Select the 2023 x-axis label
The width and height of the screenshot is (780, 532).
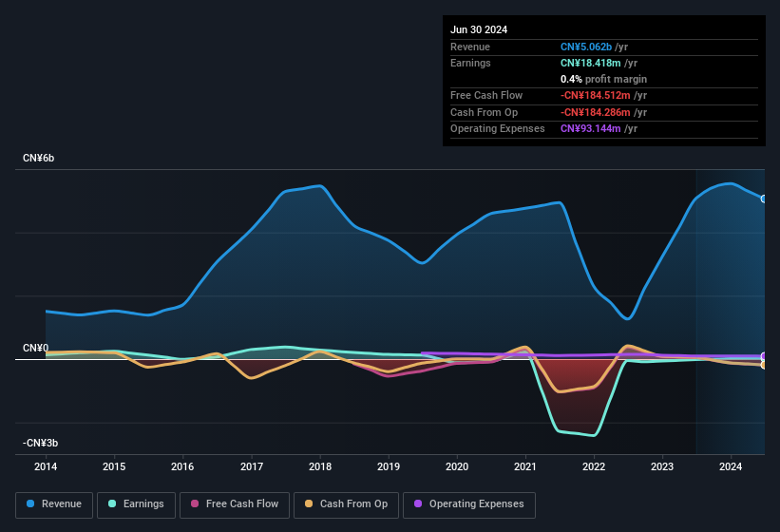(662, 466)
